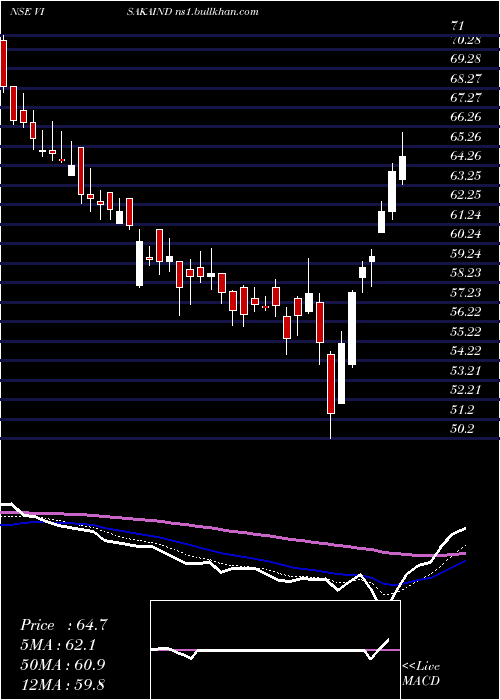Click the 61.24 price axis label

click(x=466, y=214)
